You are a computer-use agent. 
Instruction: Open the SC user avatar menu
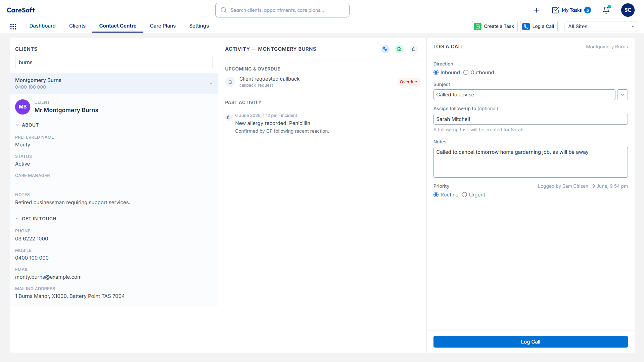628,10
